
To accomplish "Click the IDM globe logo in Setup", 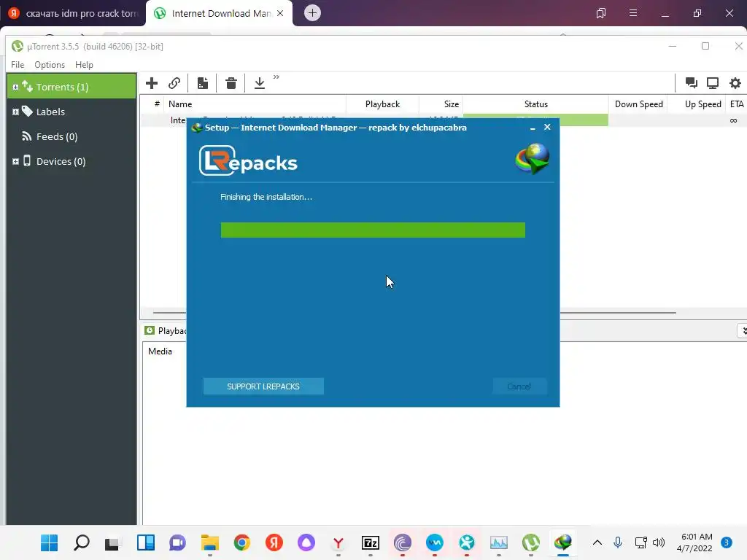I will point(533,159).
